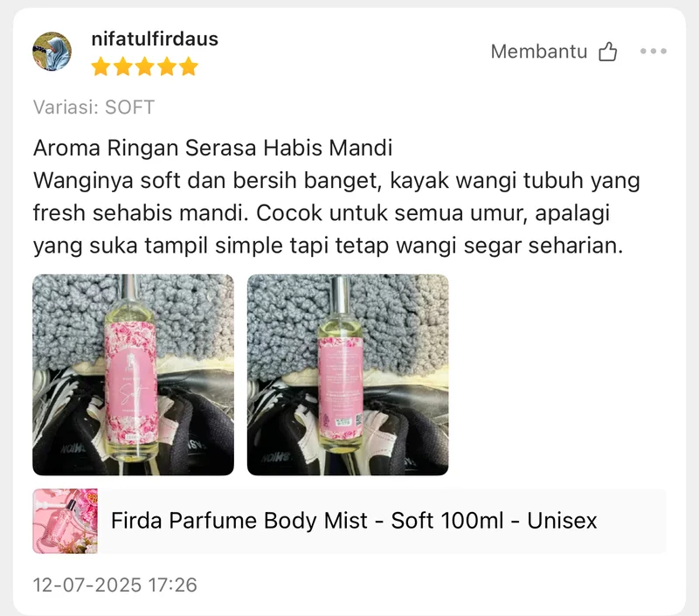Screen dimensions: 699x616
Task: Click the review body paragraph text
Action: [x=336, y=213]
